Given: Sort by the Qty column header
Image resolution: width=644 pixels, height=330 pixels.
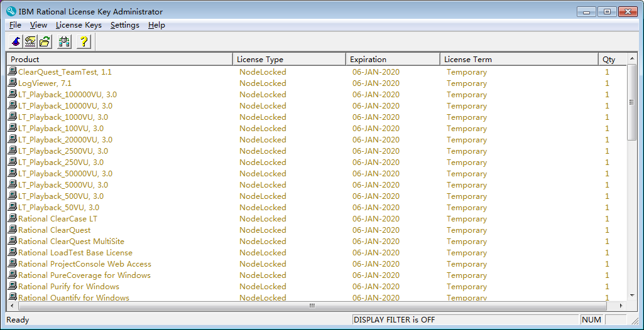Looking at the screenshot, I should (613, 60).
